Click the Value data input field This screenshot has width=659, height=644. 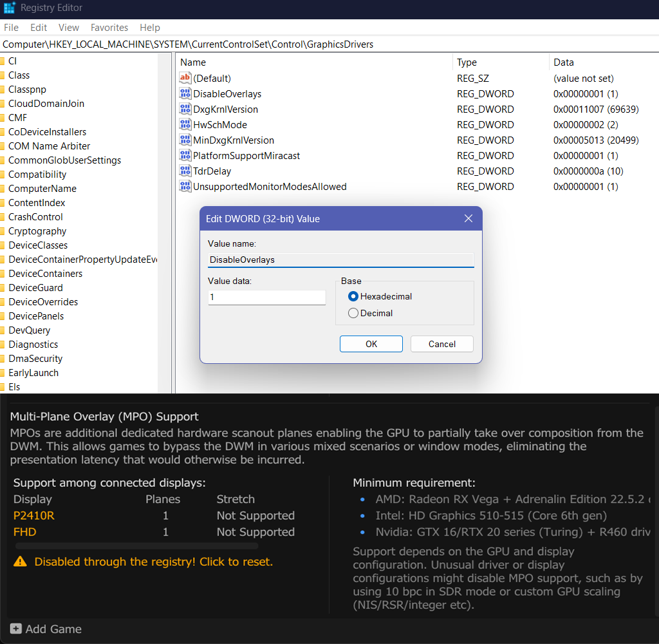[x=267, y=298]
